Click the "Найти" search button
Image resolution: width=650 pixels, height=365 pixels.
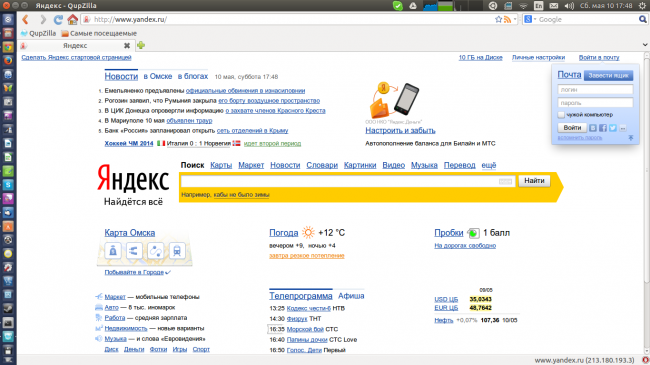tap(534, 181)
